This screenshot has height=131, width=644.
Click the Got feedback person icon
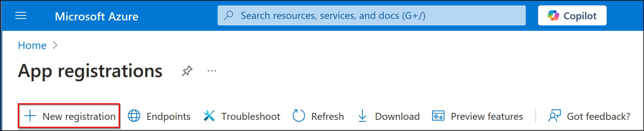[x=554, y=116]
